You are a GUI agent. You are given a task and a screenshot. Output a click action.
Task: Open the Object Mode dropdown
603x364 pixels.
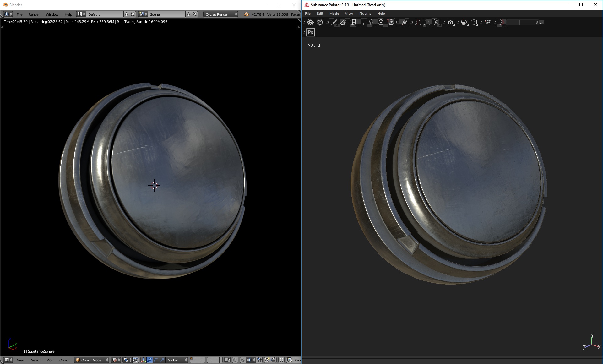92,360
